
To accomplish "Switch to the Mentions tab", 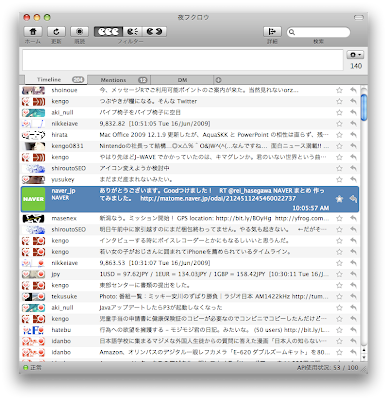I will click(119, 80).
